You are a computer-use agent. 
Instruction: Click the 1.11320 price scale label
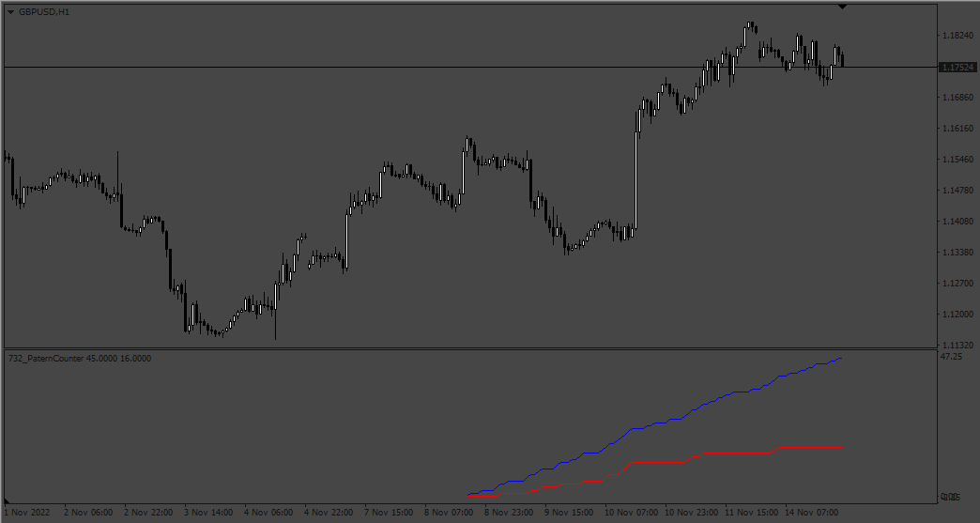(957, 345)
